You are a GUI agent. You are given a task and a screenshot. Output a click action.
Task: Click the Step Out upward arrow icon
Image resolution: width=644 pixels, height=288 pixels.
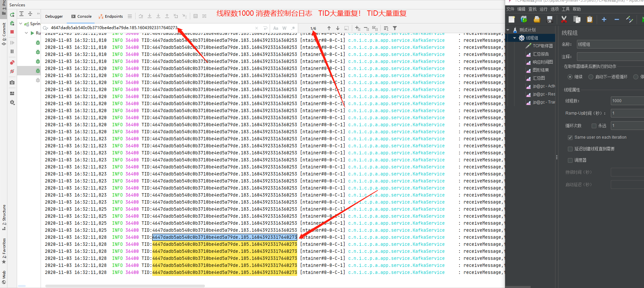click(167, 16)
